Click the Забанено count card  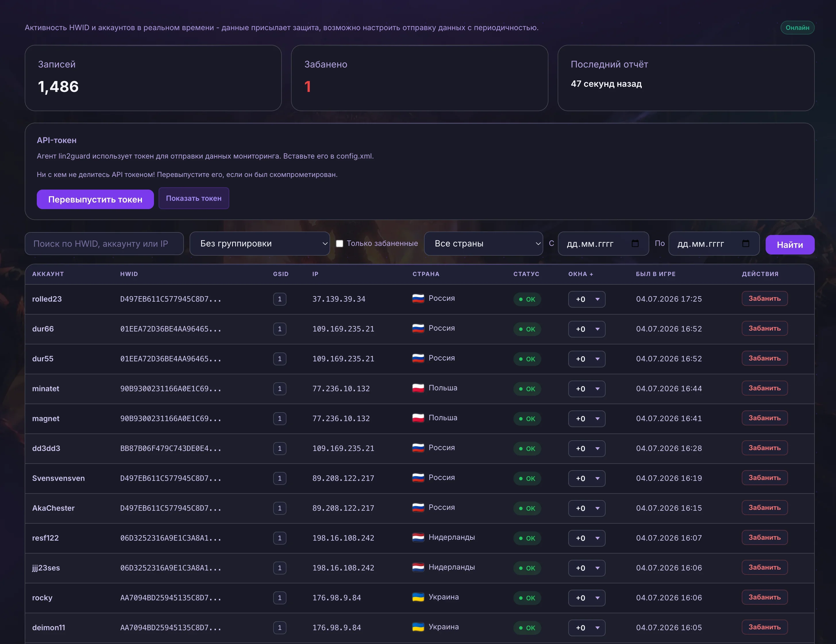click(419, 78)
